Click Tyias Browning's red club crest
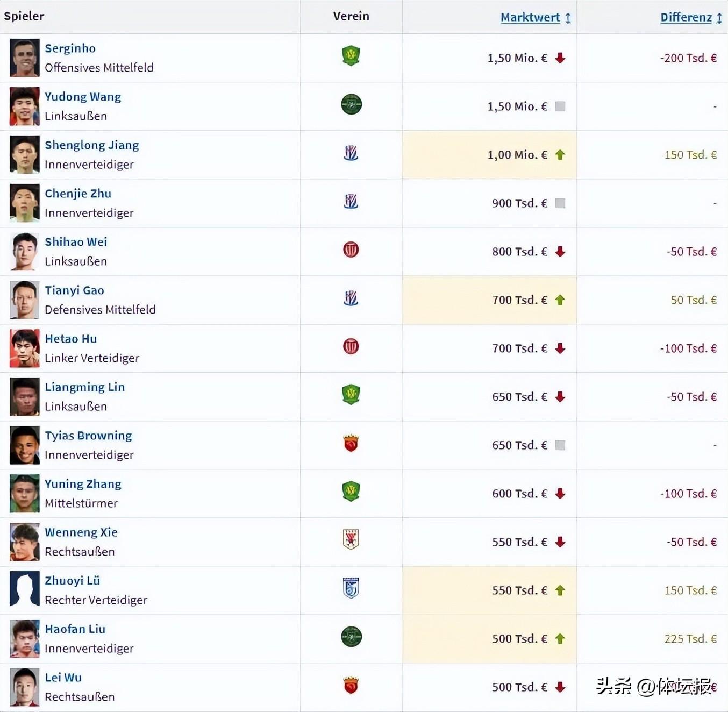 pyautogui.click(x=351, y=444)
